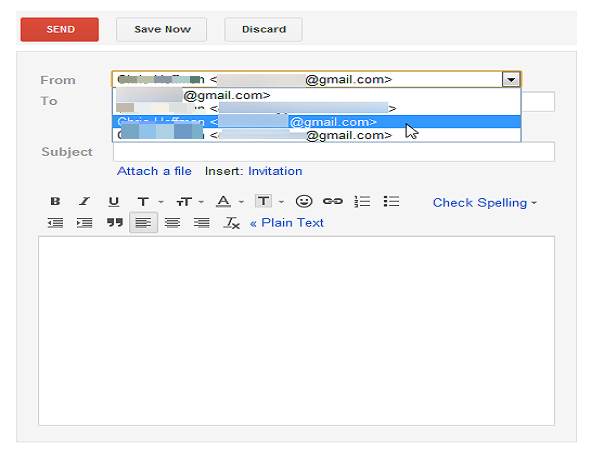Image resolution: width=591 pixels, height=454 pixels.
Task: Add a block quote to the message
Action: tap(115, 223)
